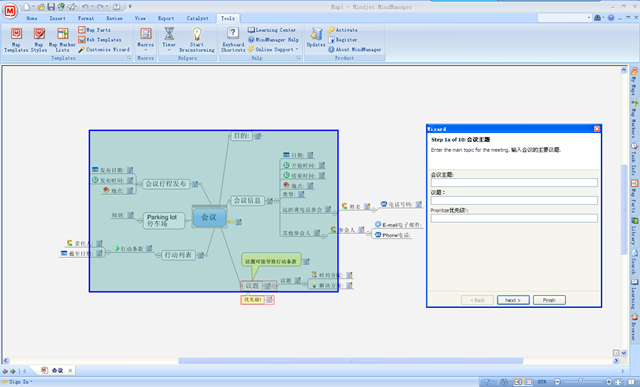640x387 pixels.
Task: Click the horizontal scrollbar thumb
Action: click(x=351, y=361)
